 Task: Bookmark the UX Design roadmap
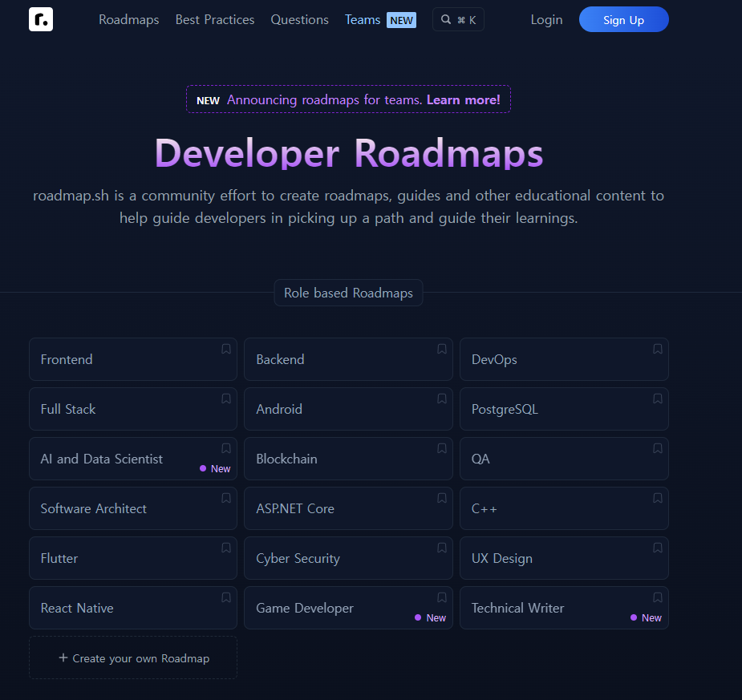click(658, 548)
